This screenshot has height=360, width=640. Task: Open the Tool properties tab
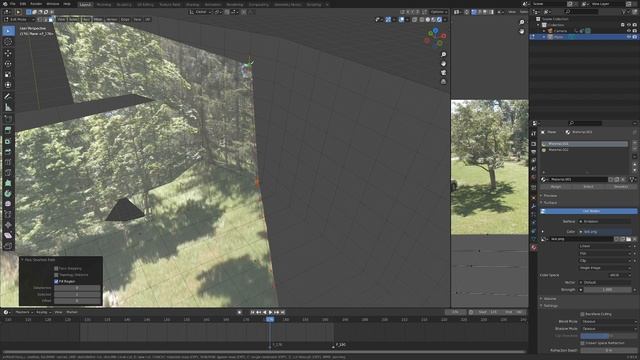pos(534,133)
